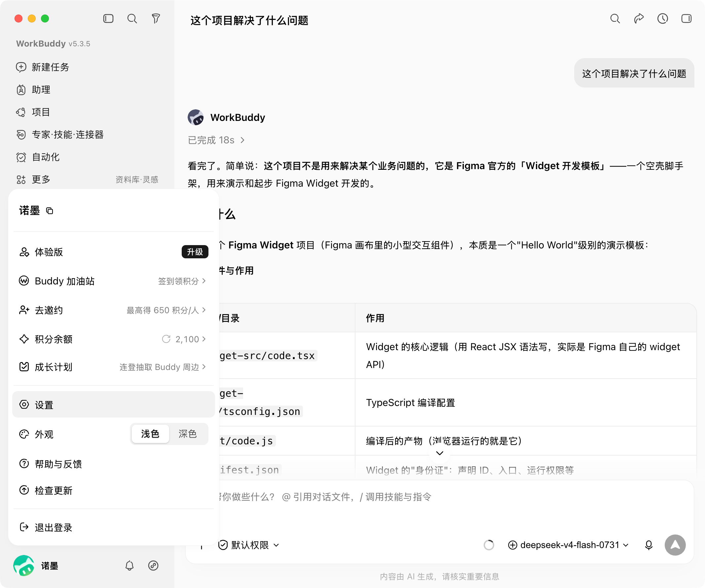Search within conversation using top-right magnifier
The height and width of the screenshot is (588, 705).
pos(615,18)
